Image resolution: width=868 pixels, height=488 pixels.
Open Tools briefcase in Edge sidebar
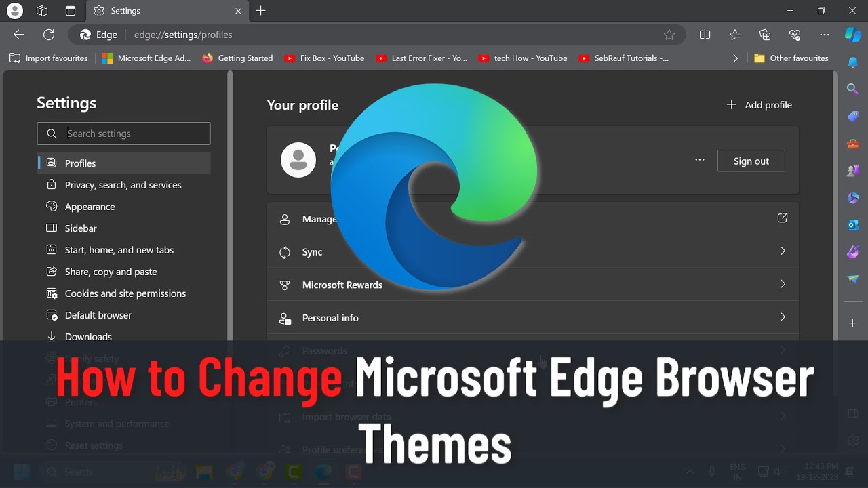(853, 144)
